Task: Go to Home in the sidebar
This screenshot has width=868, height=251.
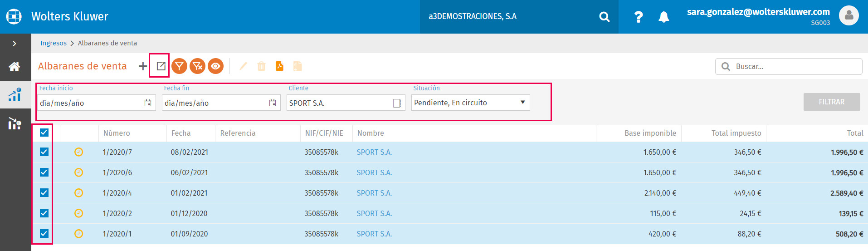Action: click(15, 67)
